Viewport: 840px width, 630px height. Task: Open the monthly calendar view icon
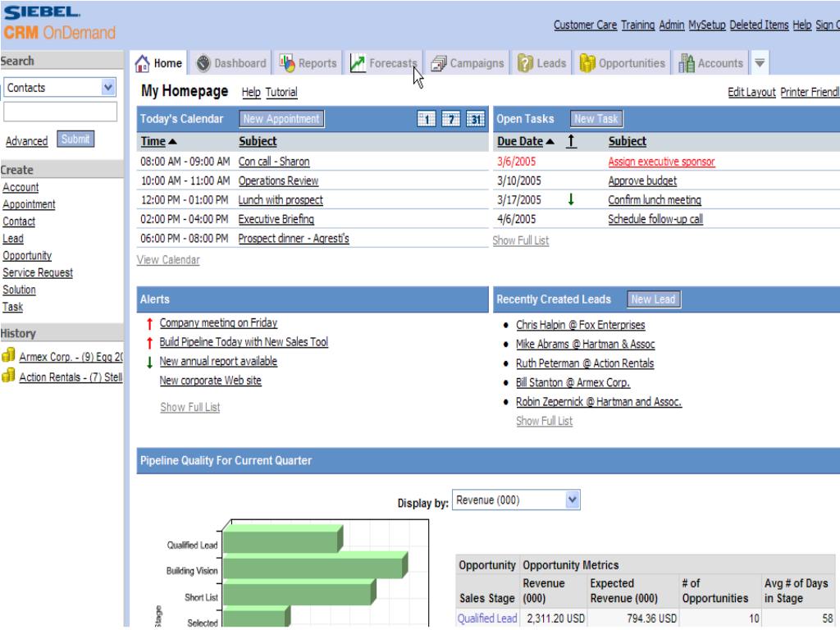[x=475, y=119]
